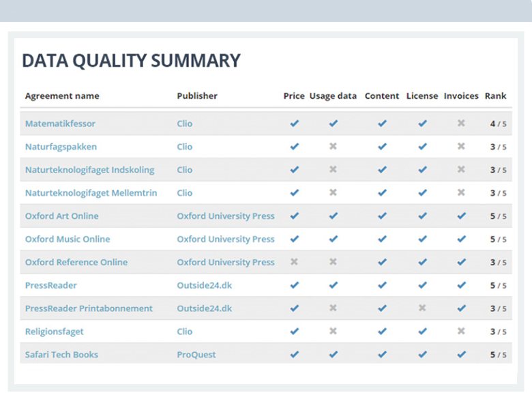
Task: Click Invoices cross for Naturteknologifaget Mellemtrin
Action: click(461, 192)
